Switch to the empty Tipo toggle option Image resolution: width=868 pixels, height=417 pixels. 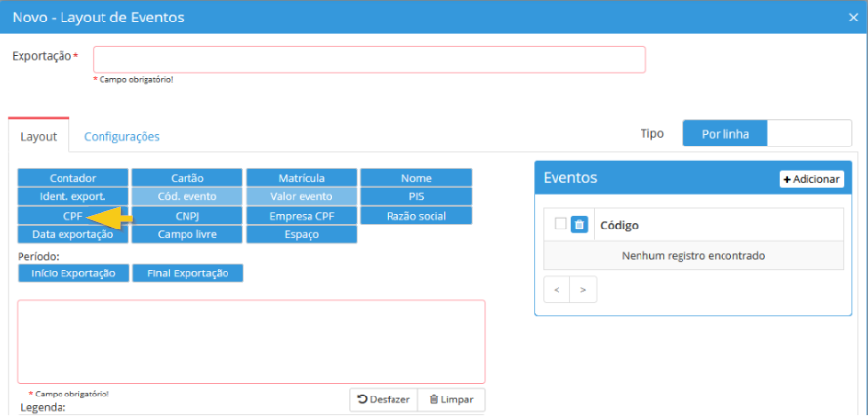(809, 134)
